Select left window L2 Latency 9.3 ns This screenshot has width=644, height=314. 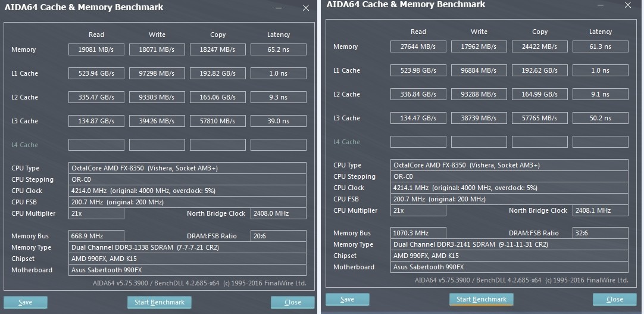(279, 97)
